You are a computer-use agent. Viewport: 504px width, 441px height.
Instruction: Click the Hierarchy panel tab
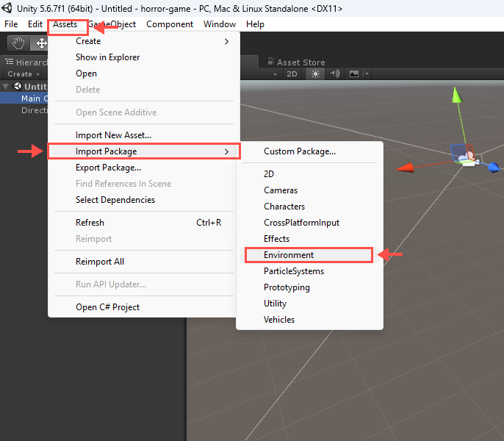[26, 62]
